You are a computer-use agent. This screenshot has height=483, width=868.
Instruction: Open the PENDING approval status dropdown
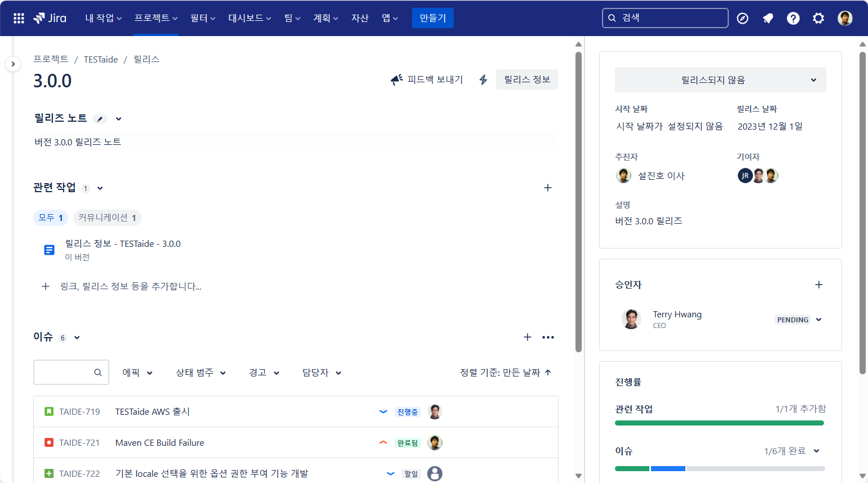click(x=799, y=320)
